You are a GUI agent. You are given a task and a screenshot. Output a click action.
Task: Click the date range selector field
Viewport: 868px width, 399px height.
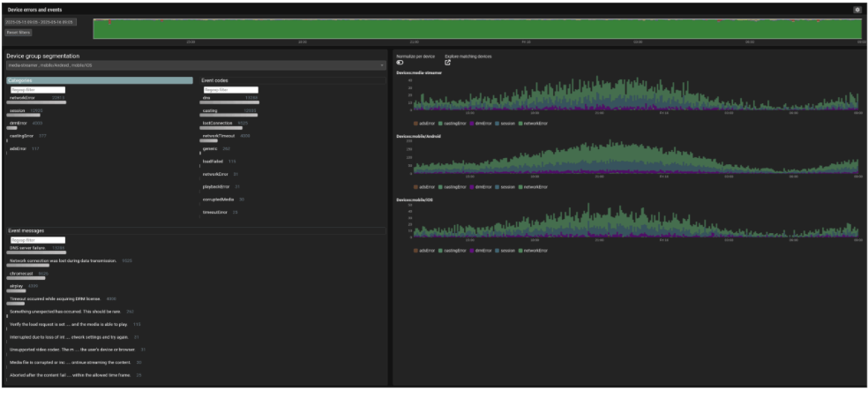coord(40,21)
